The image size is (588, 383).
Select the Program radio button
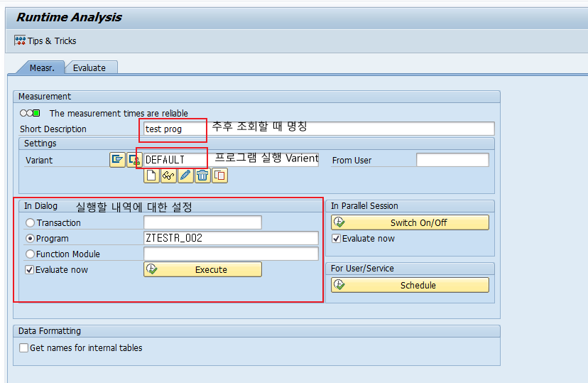(30, 239)
